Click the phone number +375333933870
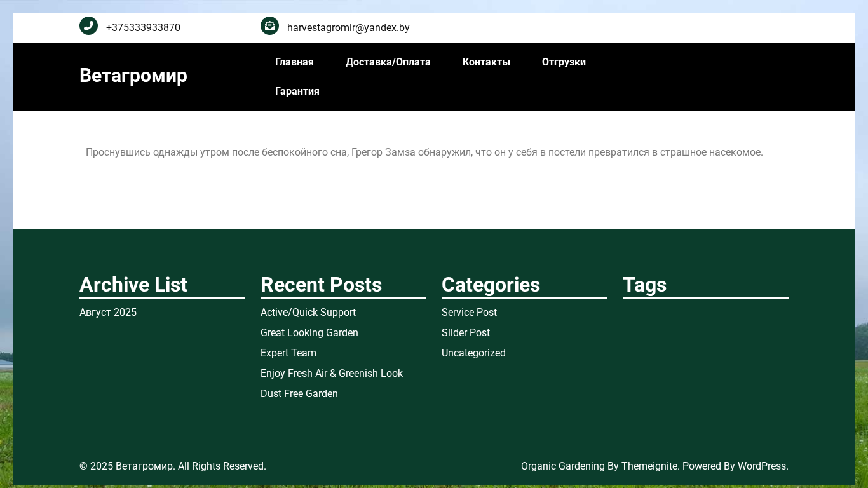This screenshot has height=488, width=868. (x=143, y=28)
